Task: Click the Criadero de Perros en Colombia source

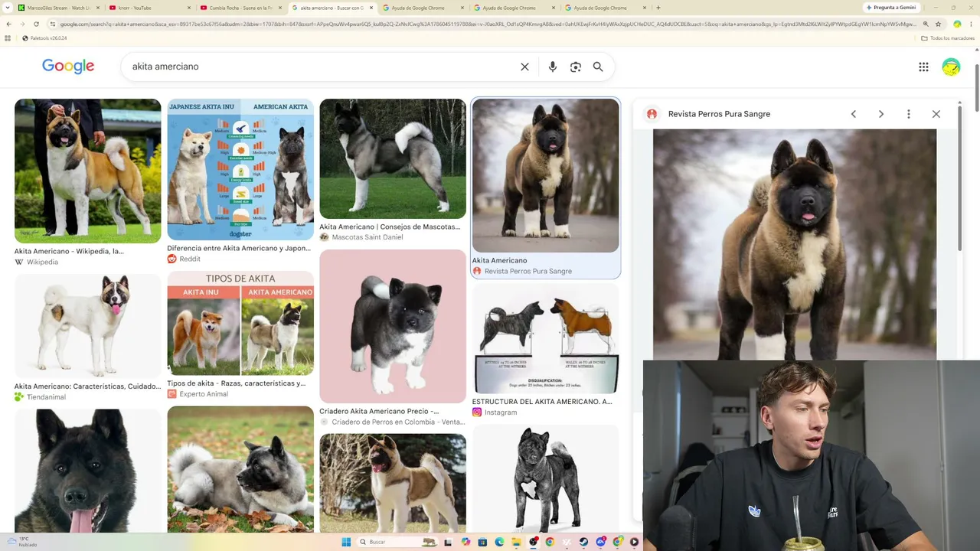Action: click(x=398, y=422)
